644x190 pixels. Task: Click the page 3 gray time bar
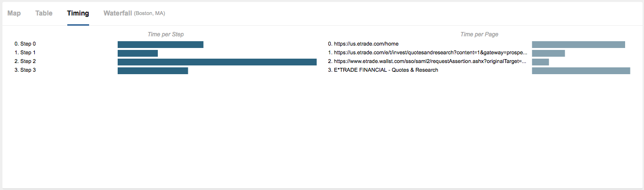click(x=581, y=71)
